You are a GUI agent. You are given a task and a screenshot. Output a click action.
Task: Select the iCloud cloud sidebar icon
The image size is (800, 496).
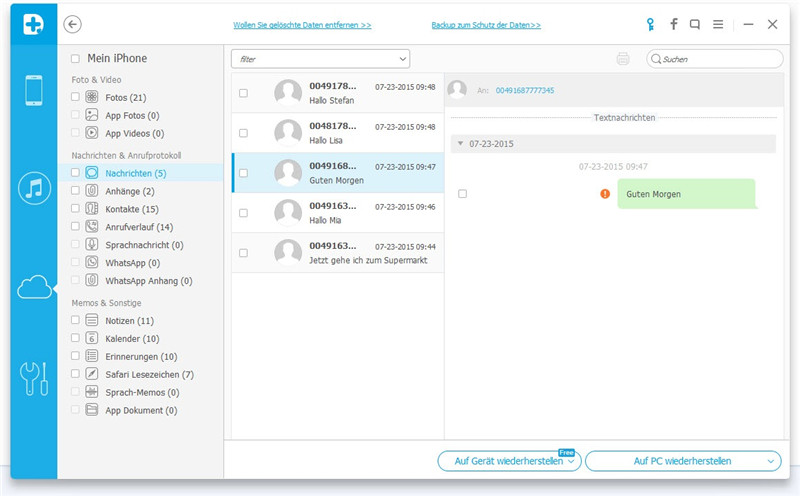pyautogui.click(x=34, y=287)
